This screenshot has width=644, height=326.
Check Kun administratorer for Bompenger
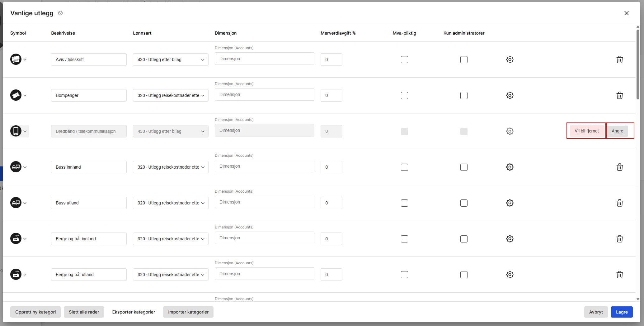coord(464,95)
